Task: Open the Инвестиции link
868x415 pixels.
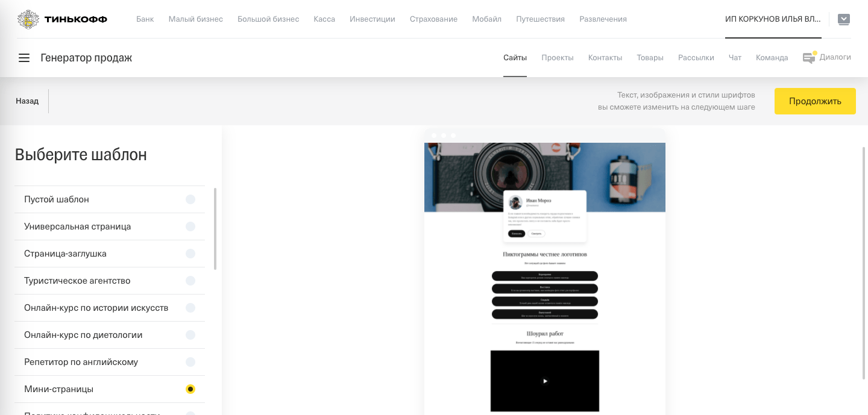Action: (x=373, y=19)
